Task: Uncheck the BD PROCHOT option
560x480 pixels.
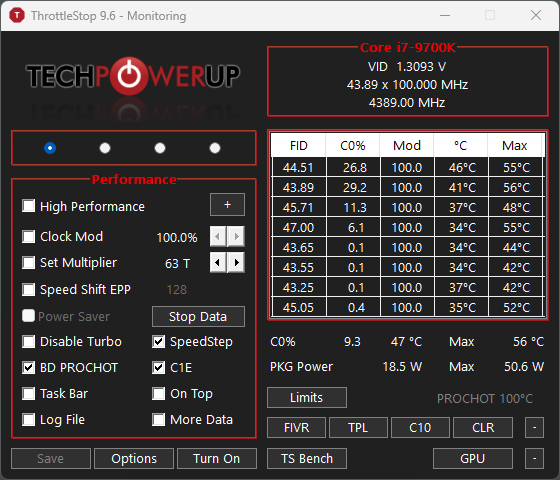Action: 29,368
